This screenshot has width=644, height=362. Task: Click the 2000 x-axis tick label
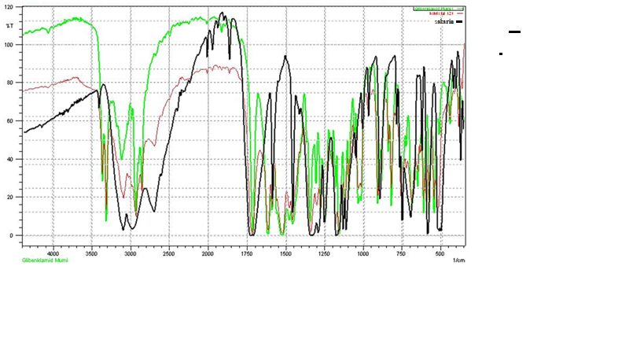208,253
